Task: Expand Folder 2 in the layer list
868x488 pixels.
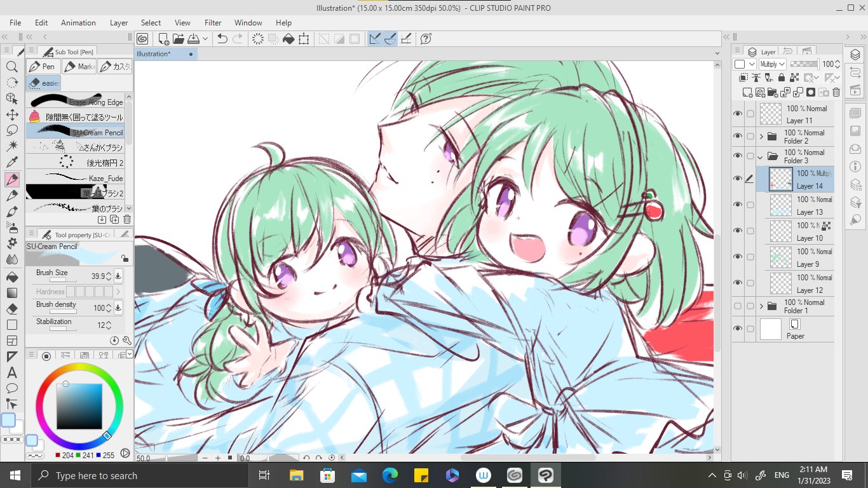Action: [x=761, y=137]
